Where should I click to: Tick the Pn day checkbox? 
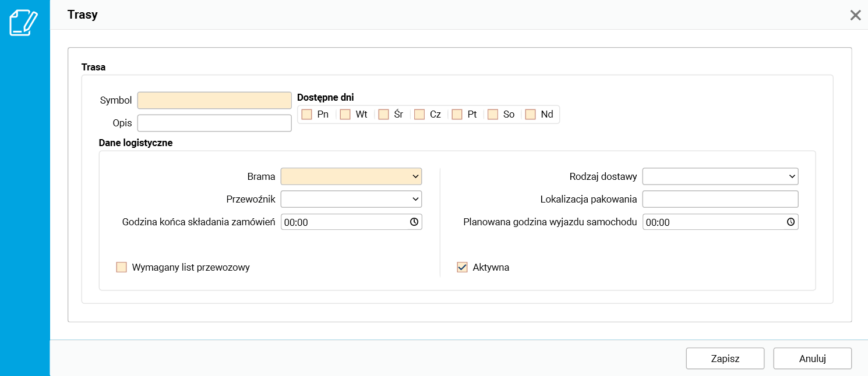(x=307, y=115)
